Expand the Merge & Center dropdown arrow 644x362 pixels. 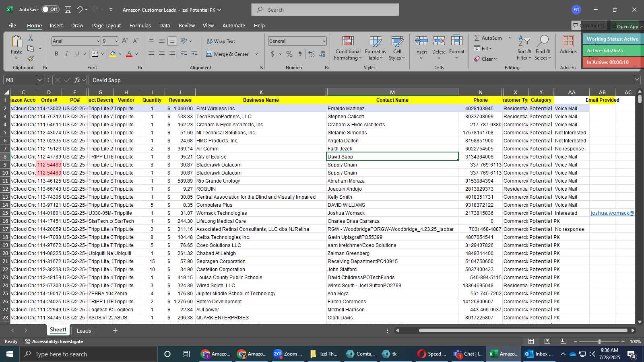[256, 54]
